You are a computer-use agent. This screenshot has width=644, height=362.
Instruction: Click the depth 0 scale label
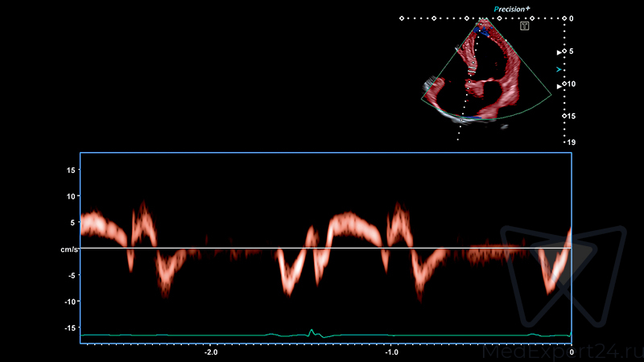(x=571, y=18)
